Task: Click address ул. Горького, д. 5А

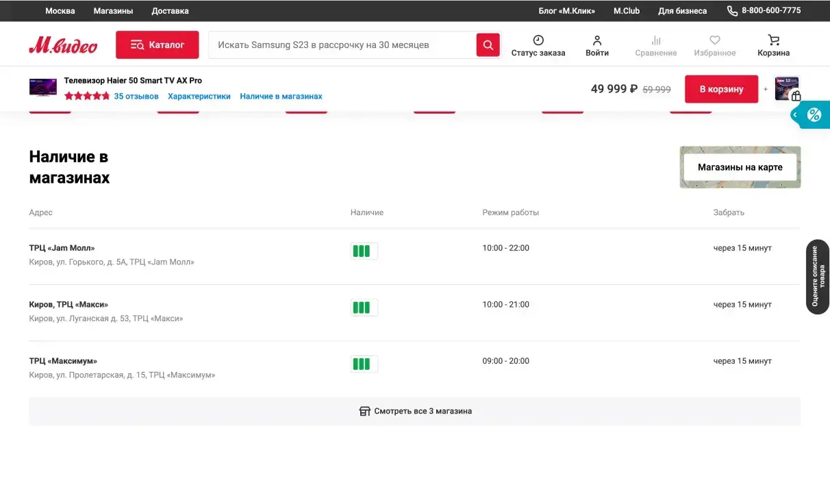Action: (x=112, y=262)
